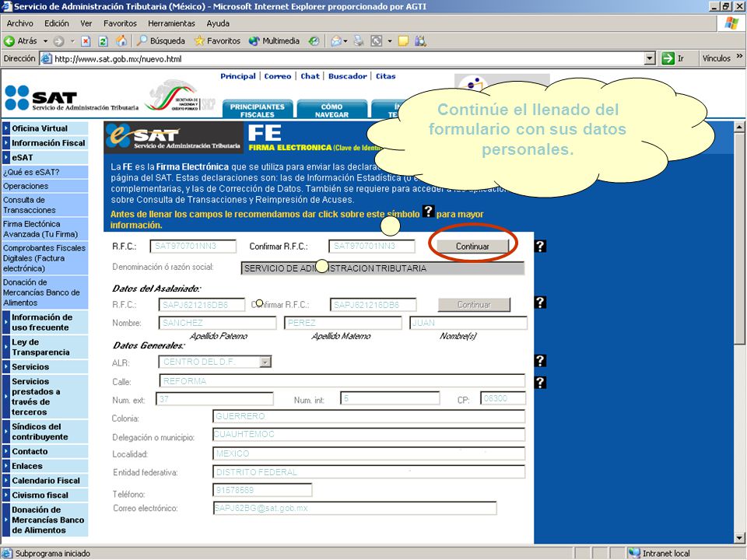Viewport: 747px width, 560px height.
Task: Open ¿Qué es eSAT? in the sidebar
Action: click(x=31, y=172)
